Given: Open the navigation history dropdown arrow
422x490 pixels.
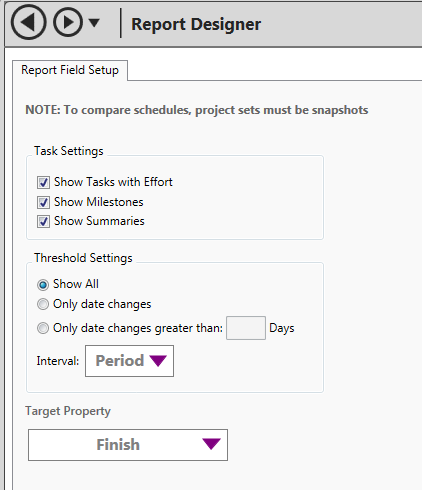Looking at the screenshot, I should pyautogui.click(x=94, y=23).
